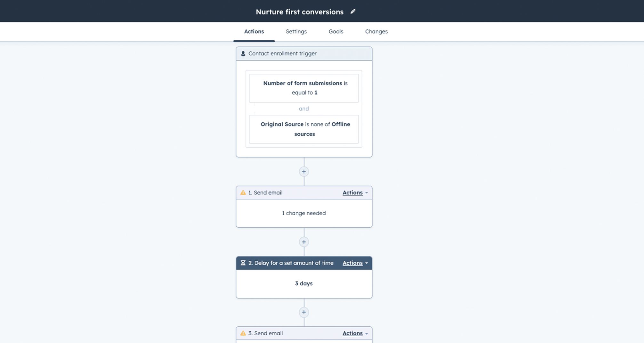Viewport: 644px width, 343px height.
Task: Click the contact icon in the enrollment trigger header
Action: tap(243, 53)
